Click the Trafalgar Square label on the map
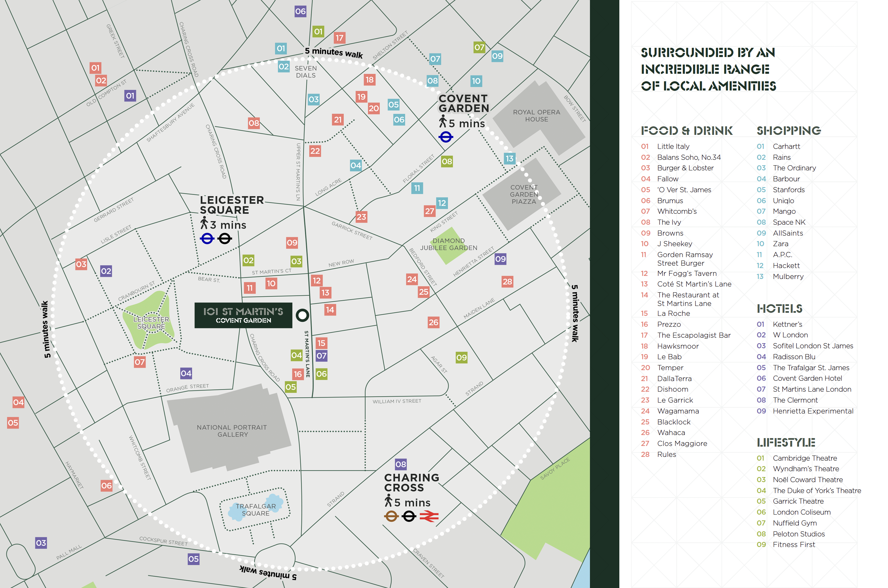This screenshot has height=588, width=888. (x=256, y=509)
